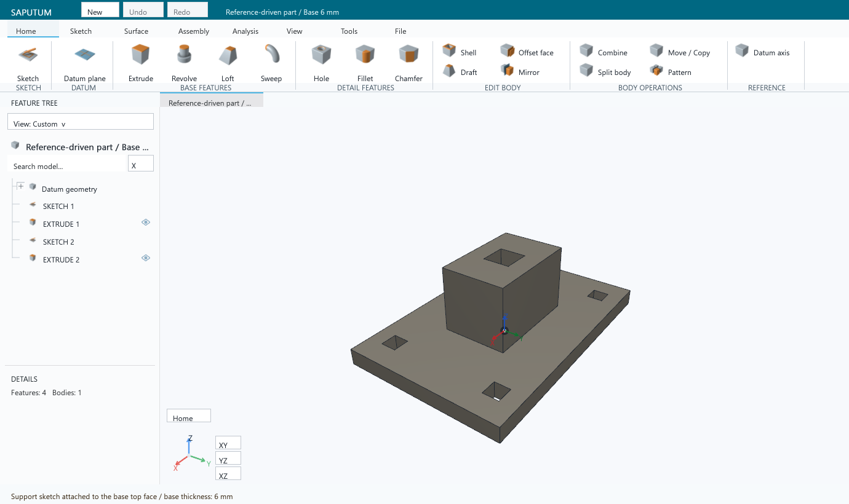Switch to YZ view
The width and height of the screenshot is (849, 504).
tap(228, 459)
